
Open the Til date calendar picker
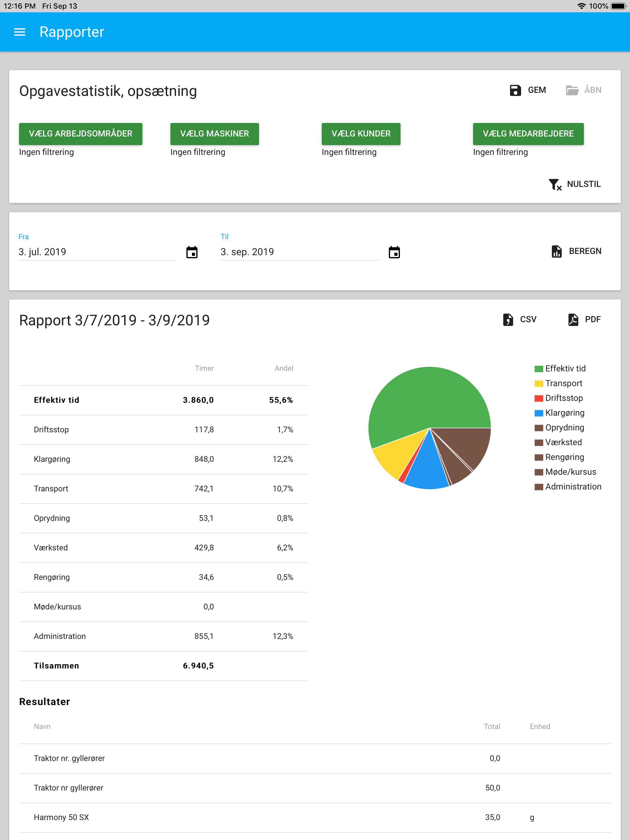click(x=394, y=252)
